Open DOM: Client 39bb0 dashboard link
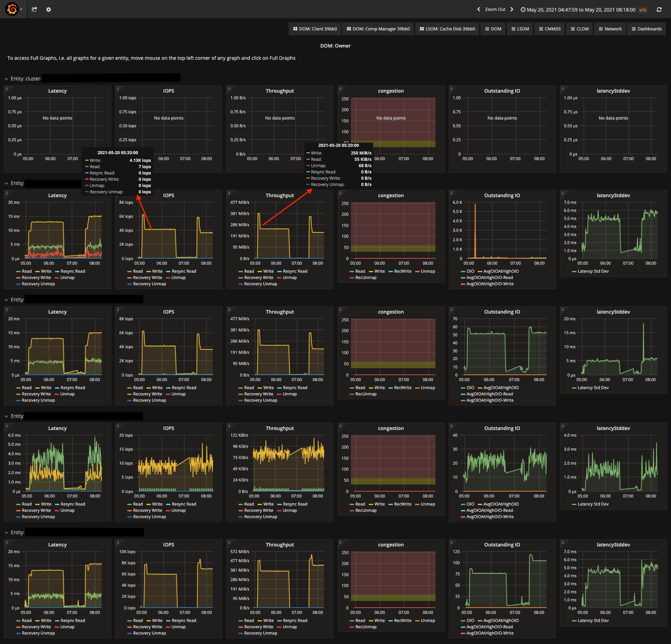The height and width of the screenshot is (644, 671). pyautogui.click(x=315, y=29)
